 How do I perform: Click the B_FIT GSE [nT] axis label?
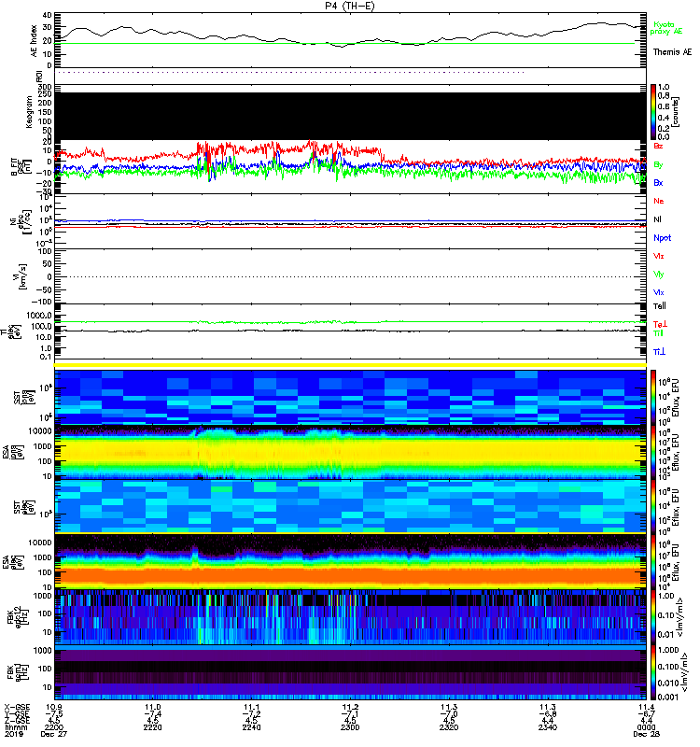pos(21,166)
